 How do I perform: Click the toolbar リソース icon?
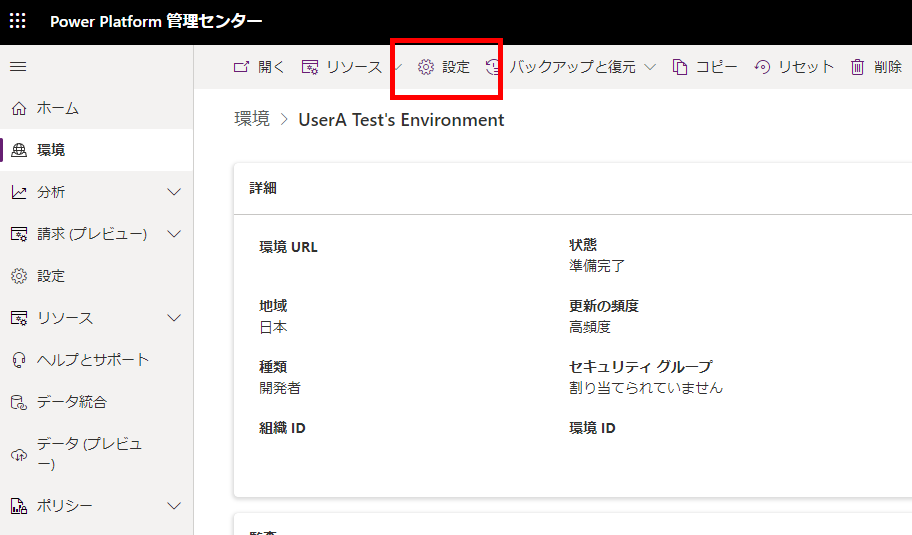[310, 67]
